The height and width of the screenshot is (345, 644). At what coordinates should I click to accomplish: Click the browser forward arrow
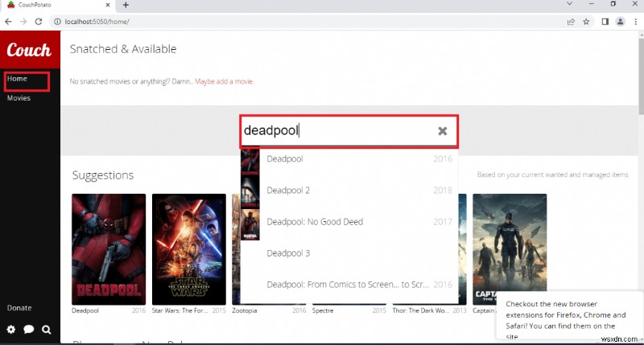click(23, 22)
